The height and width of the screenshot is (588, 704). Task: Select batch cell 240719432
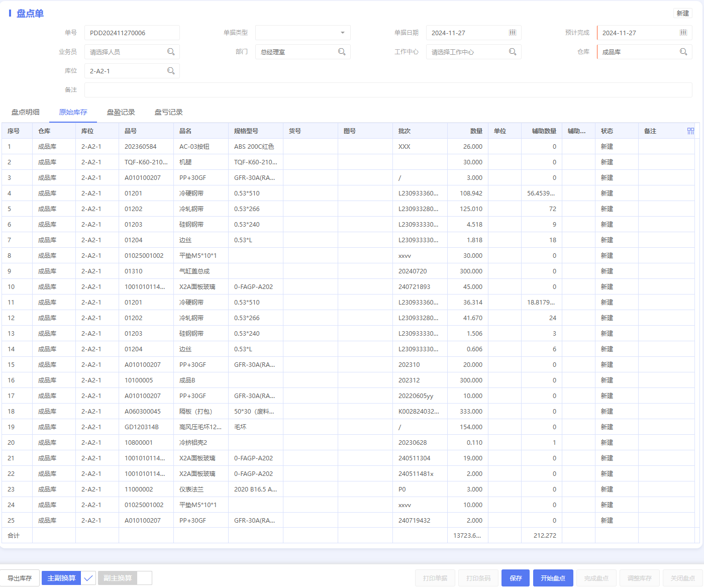(420, 521)
